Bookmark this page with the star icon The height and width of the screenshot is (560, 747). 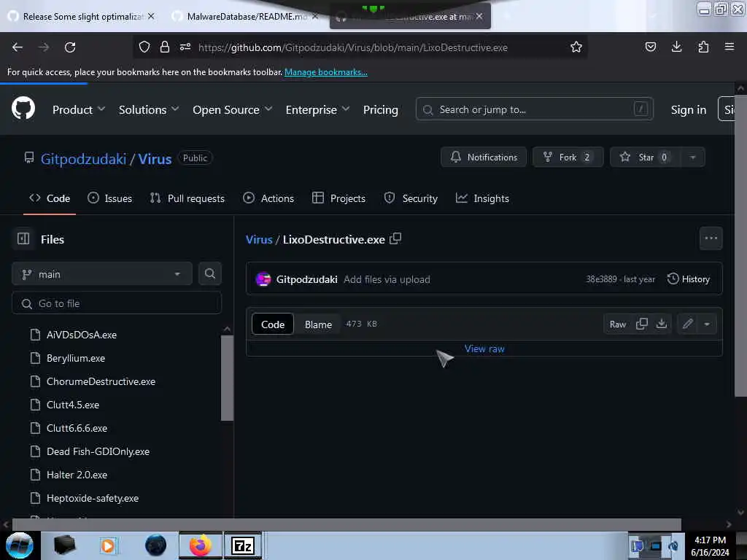(x=576, y=47)
